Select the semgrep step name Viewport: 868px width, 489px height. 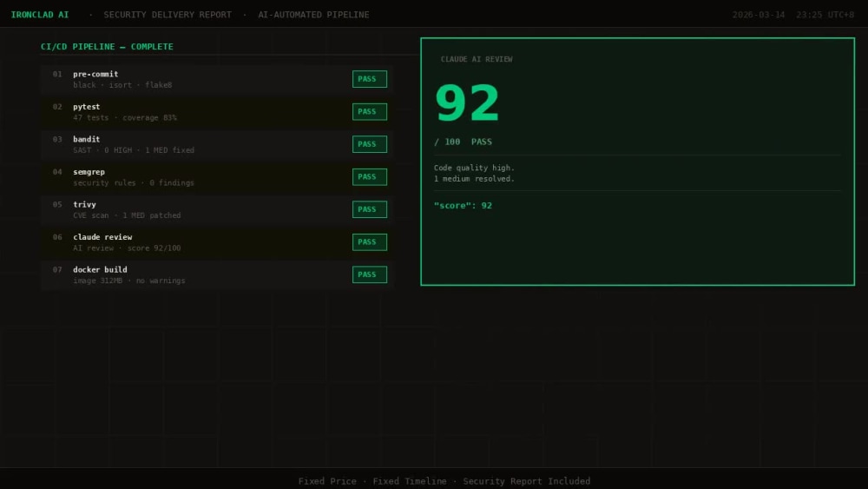(x=89, y=172)
